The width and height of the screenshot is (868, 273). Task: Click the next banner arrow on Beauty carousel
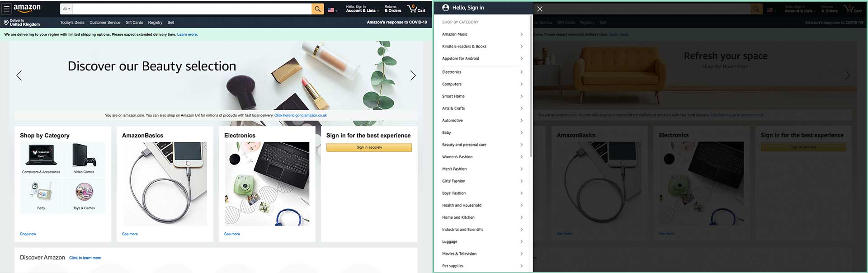point(413,75)
